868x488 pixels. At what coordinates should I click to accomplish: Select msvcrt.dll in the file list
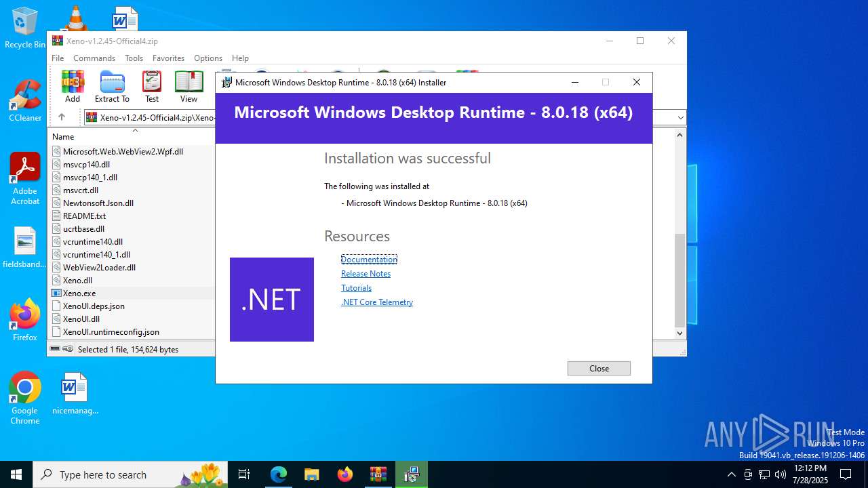(x=81, y=190)
